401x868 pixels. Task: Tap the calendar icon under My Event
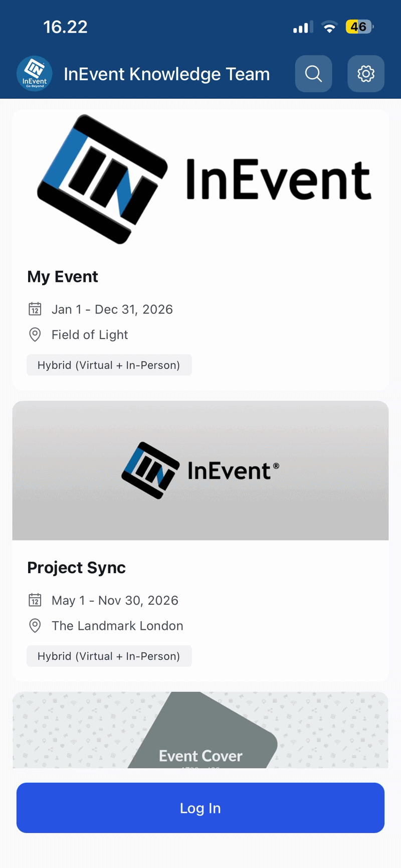click(x=35, y=309)
